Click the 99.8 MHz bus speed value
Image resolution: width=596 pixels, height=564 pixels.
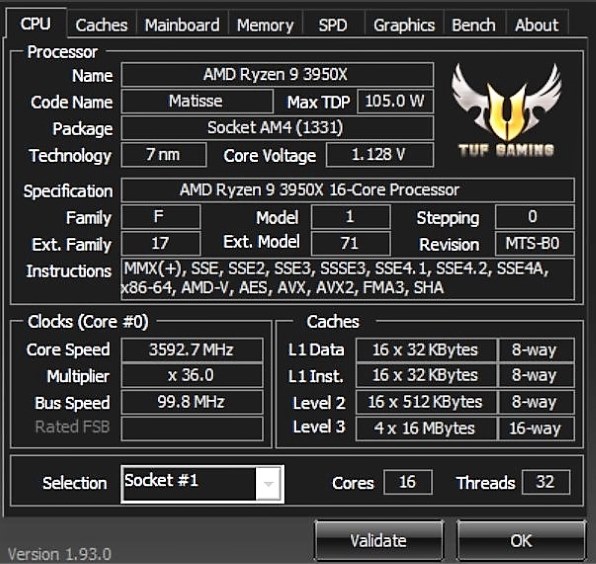(x=192, y=402)
